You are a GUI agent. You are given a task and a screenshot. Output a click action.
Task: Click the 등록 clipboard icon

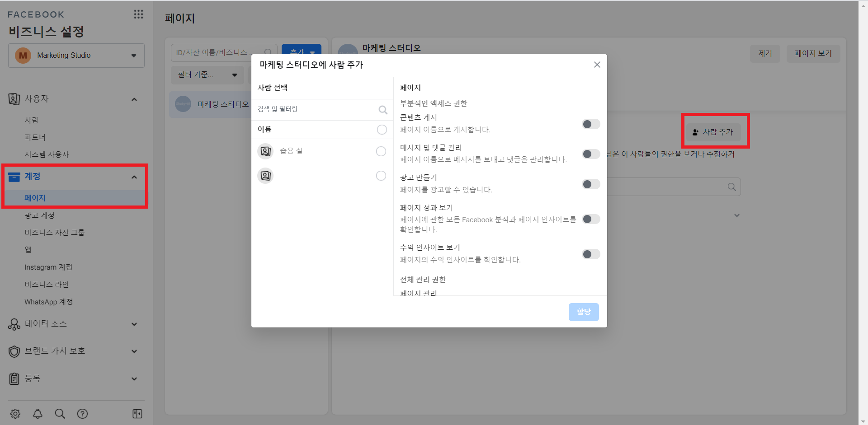[14, 378]
